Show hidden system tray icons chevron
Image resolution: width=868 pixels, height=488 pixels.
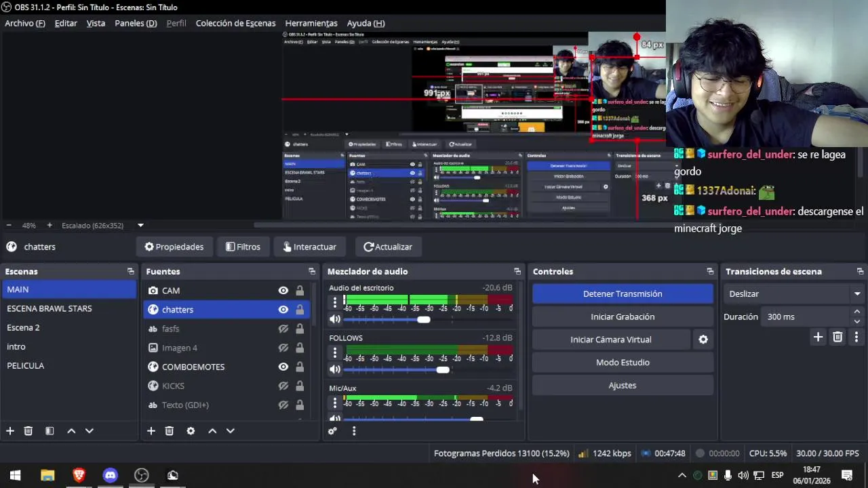coord(682,475)
